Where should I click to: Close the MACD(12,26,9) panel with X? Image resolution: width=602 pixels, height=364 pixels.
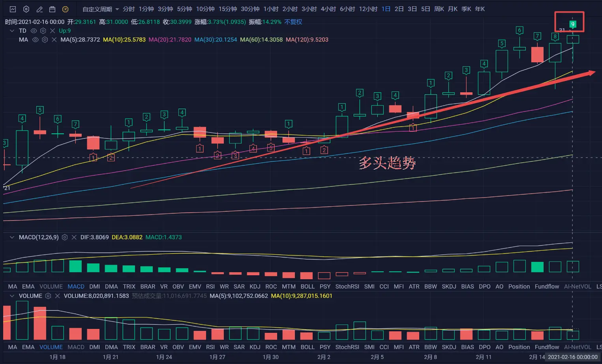(74, 237)
